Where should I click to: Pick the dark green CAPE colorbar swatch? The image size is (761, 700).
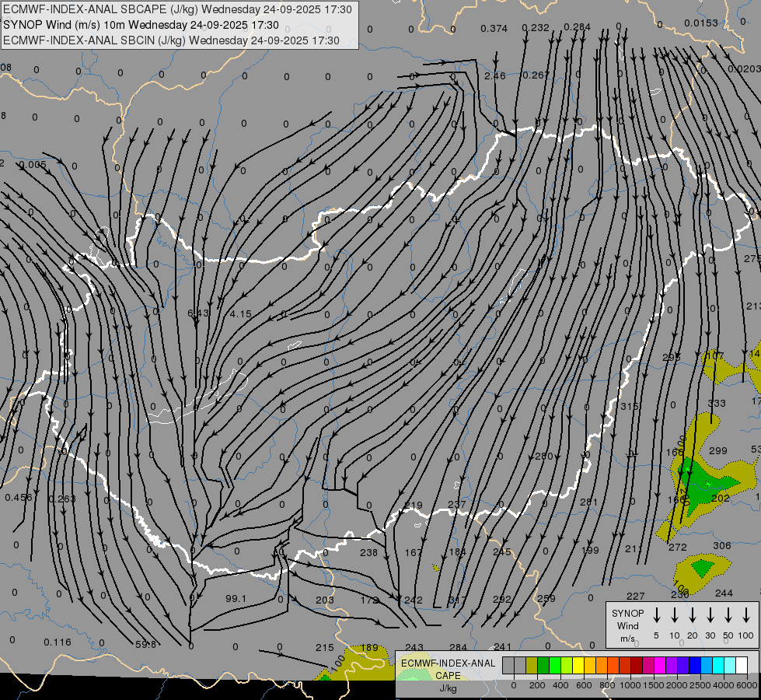click(x=543, y=665)
